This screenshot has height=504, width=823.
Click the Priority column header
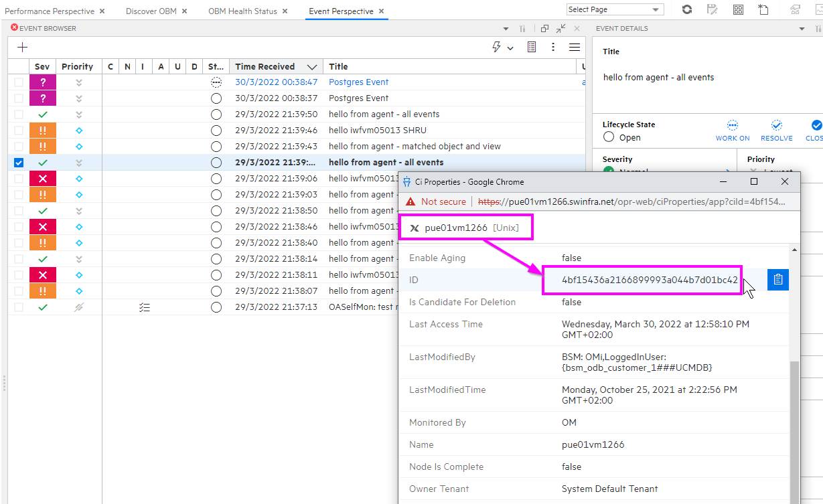tap(78, 66)
